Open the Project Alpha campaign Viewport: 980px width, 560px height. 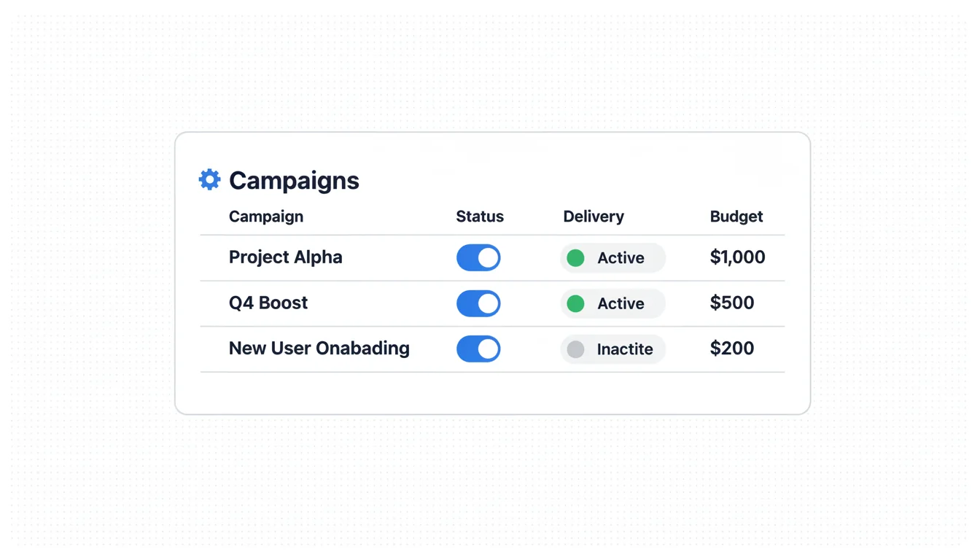(x=286, y=257)
